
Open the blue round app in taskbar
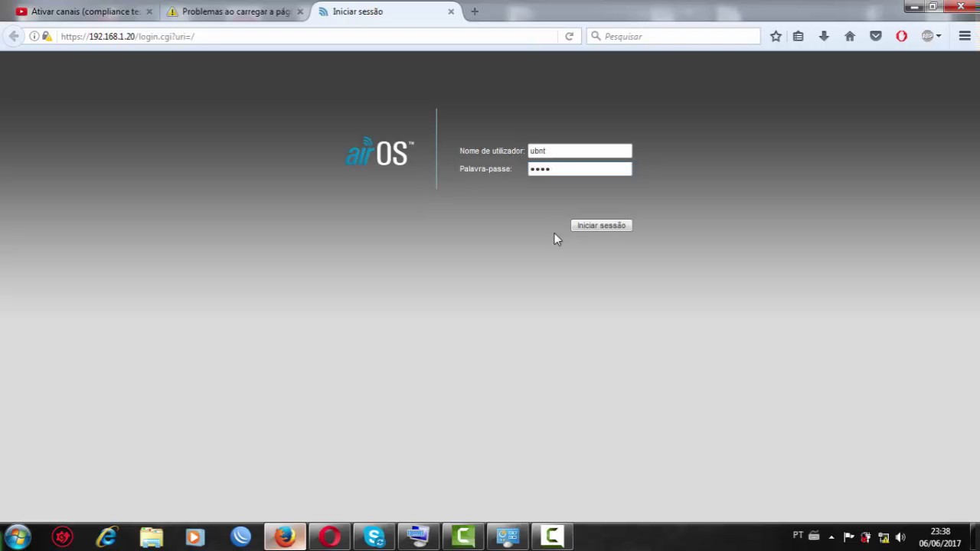[x=240, y=536]
